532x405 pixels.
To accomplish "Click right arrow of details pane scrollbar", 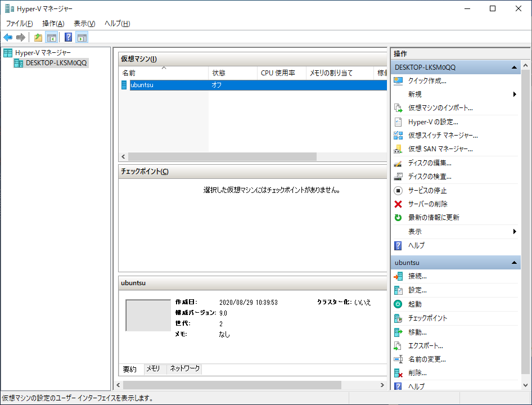I will (x=382, y=385).
